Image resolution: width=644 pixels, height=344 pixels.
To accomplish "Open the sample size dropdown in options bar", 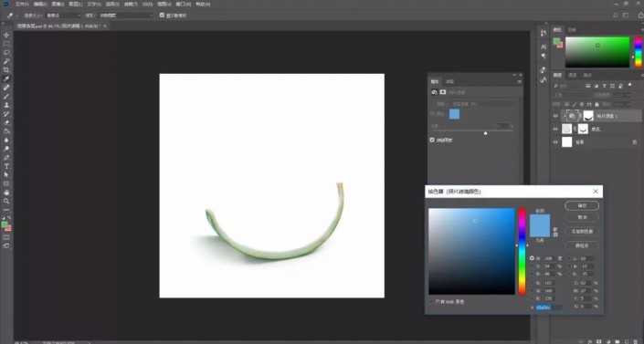I will tap(63, 16).
